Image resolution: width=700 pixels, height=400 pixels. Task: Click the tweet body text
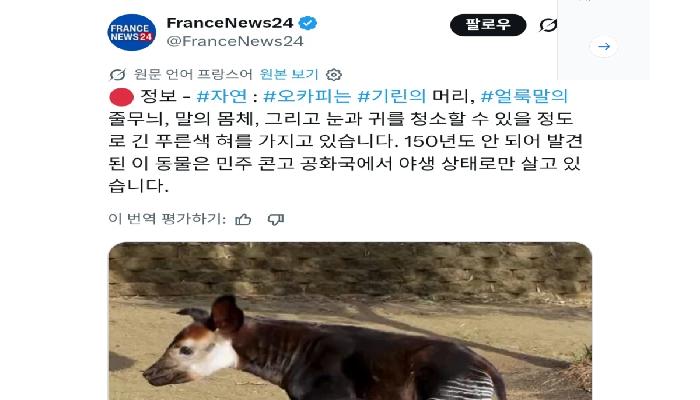tap(346, 141)
